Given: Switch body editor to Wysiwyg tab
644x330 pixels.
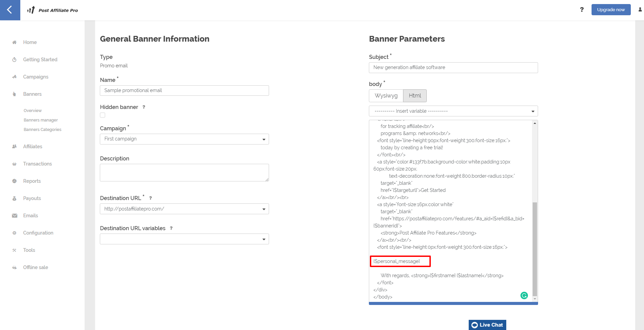Looking at the screenshot, I should click(386, 96).
